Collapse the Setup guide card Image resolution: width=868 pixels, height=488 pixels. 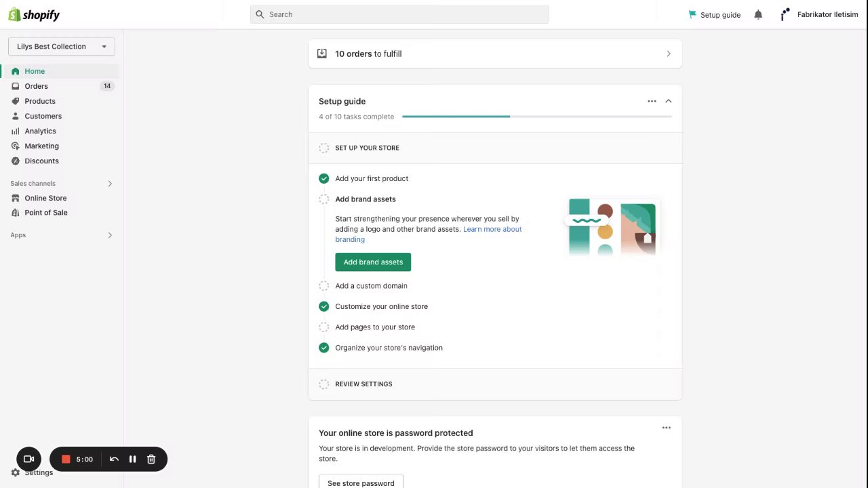click(668, 101)
